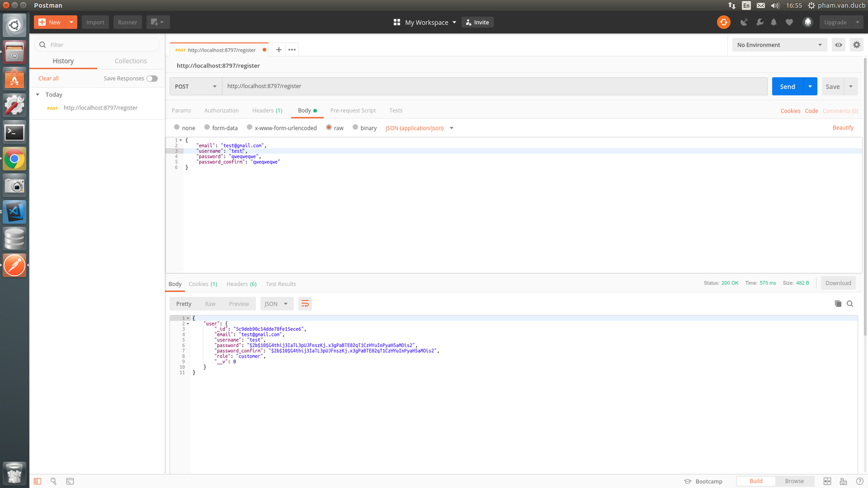Select the form-data body type
868x488 pixels.
pos(207,127)
